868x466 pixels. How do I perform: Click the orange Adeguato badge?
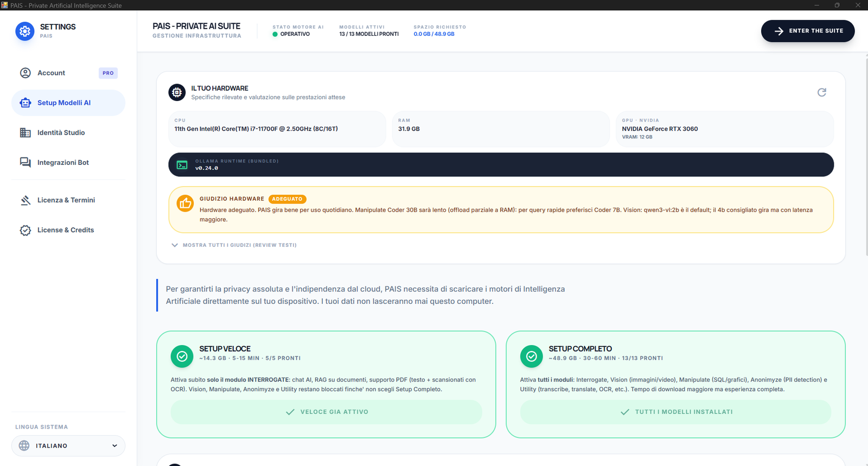(x=288, y=199)
